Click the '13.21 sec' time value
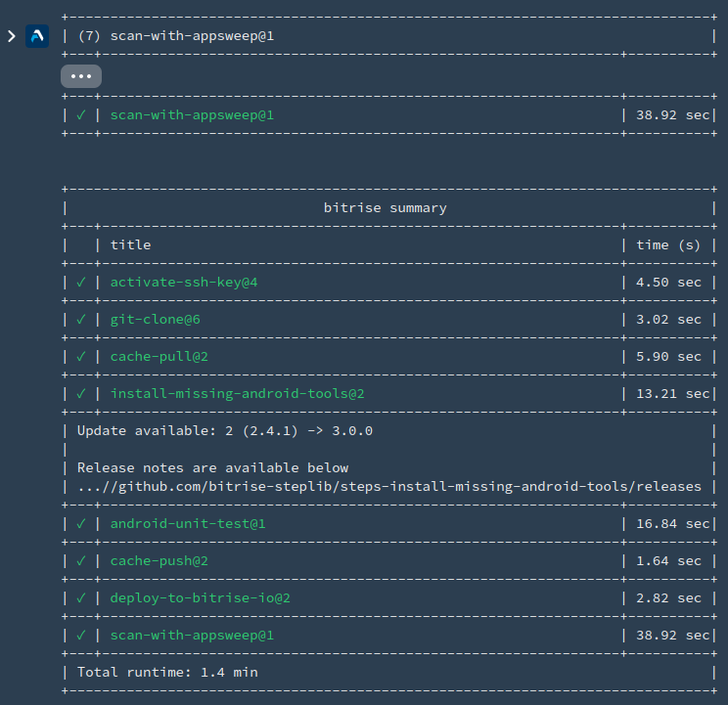This screenshot has height=705, width=728. [673, 393]
